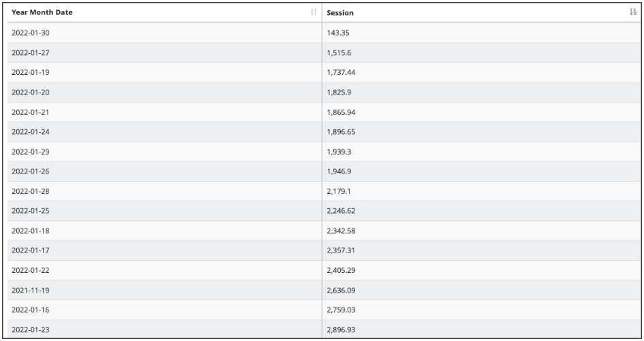Click the 1,865.94 session value

pos(341,112)
